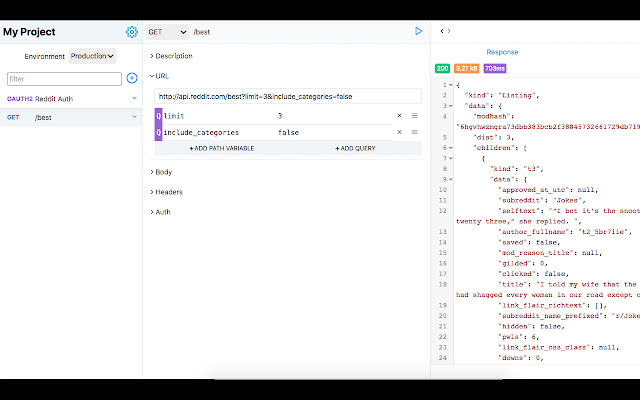The width and height of the screenshot is (640, 400).
Task: Expand the Description section
Action: tap(172, 56)
